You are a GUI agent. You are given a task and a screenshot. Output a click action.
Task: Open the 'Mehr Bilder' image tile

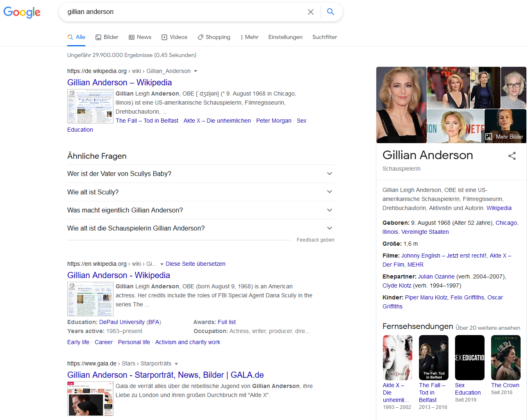[505, 126]
